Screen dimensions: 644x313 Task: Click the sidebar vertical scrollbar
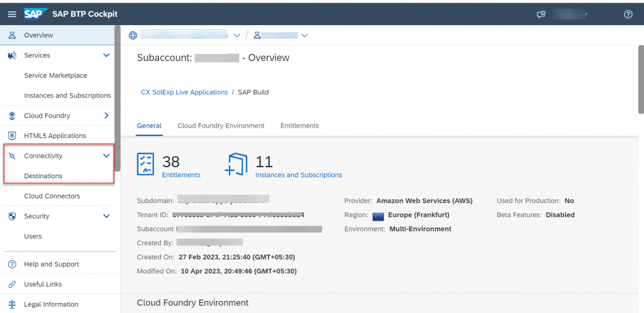118,99
